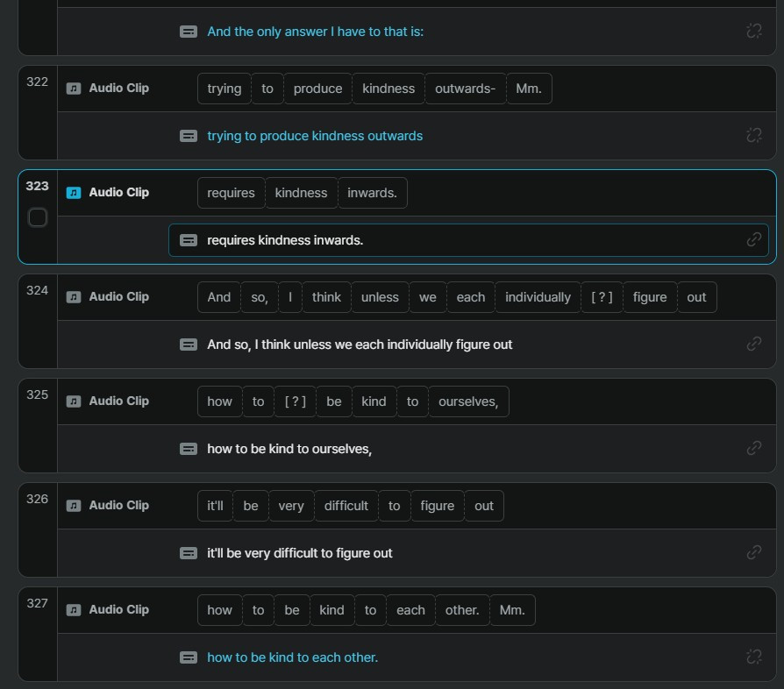
Task: Click link icon for 'it'll be very difficult' subtitle
Action: 754,552
